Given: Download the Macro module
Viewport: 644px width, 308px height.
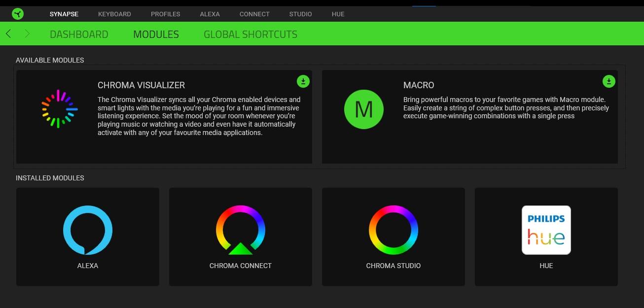Looking at the screenshot, I should [609, 81].
